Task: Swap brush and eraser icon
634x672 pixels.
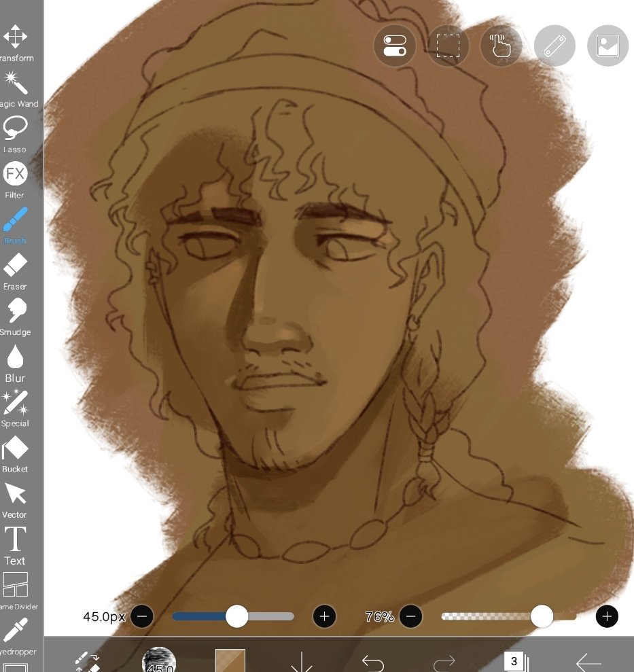Action: click(88, 662)
